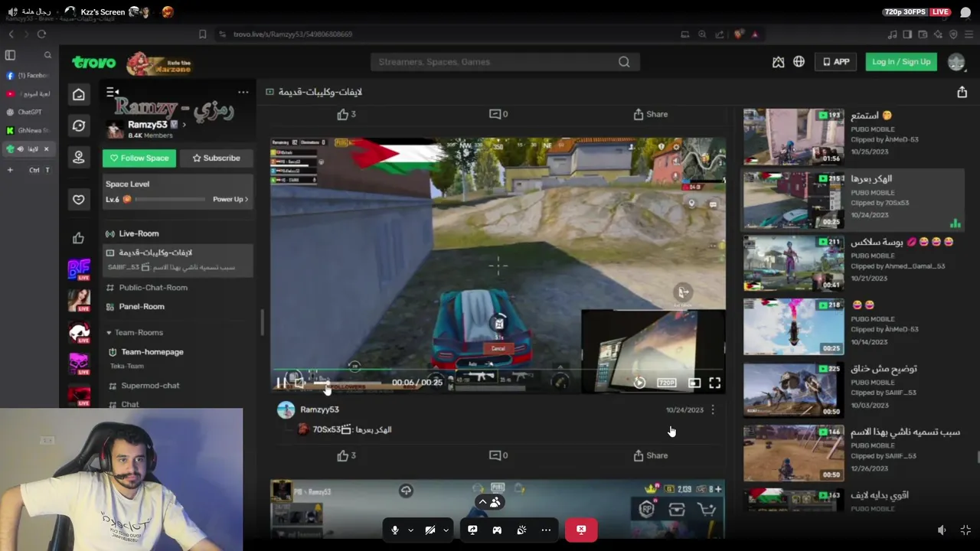The height and width of the screenshot is (551, 980).
Task: Collapse the Team-Rooms section
Action: point(109,333)
